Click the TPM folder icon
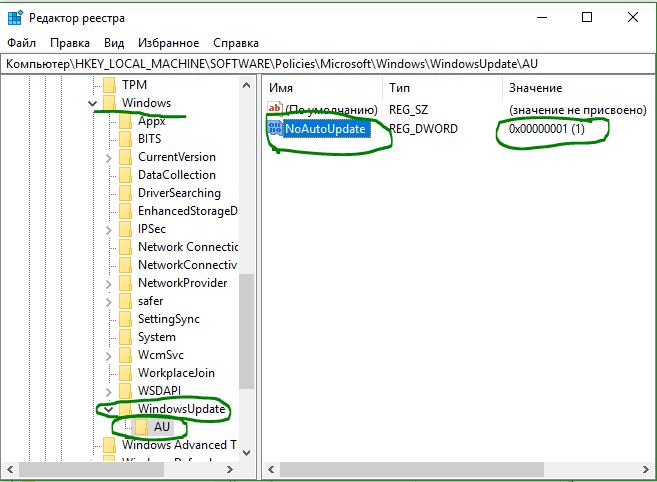This screenshot has height=482, width=657. pyautogui.click(x=110, y=85)
